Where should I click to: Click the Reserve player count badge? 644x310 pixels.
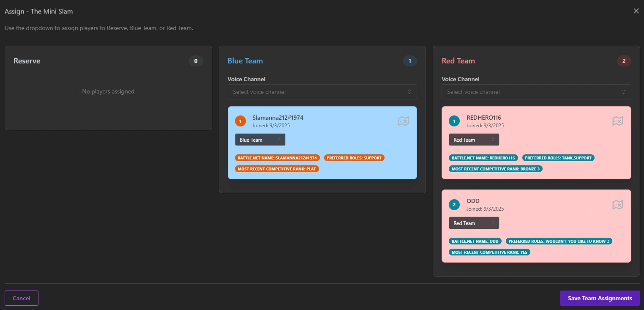click(196, 61)
